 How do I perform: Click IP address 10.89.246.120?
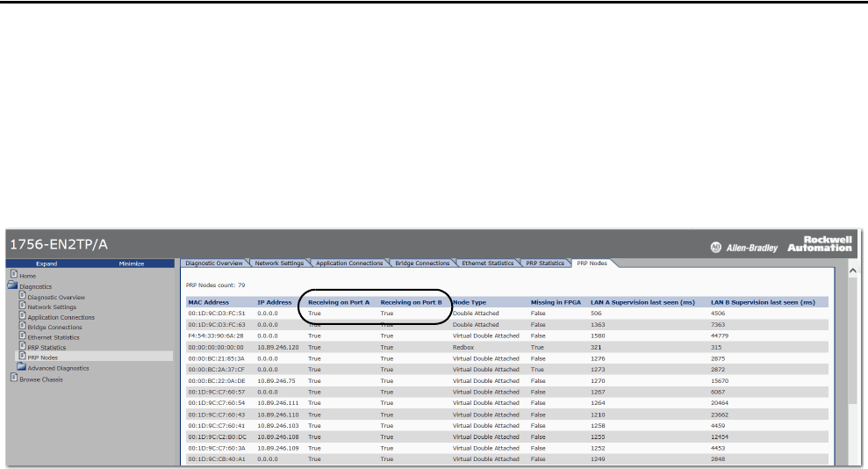278,348
